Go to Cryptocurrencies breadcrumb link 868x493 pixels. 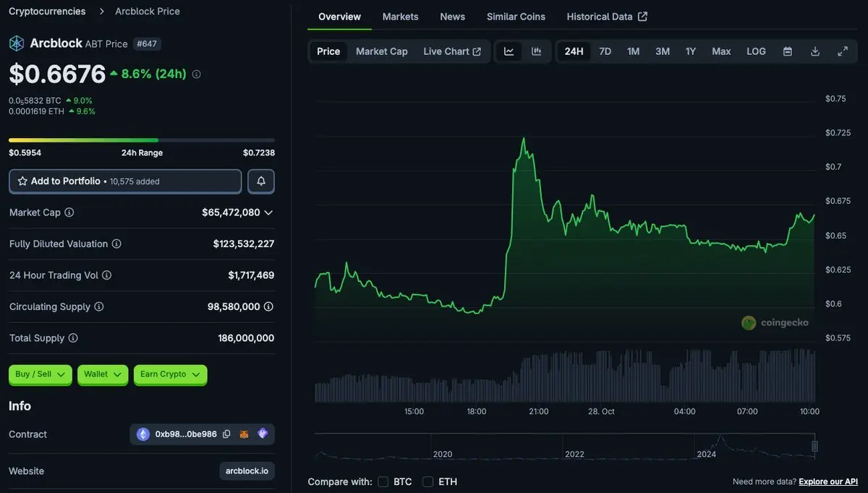click(x=47, y=12)
